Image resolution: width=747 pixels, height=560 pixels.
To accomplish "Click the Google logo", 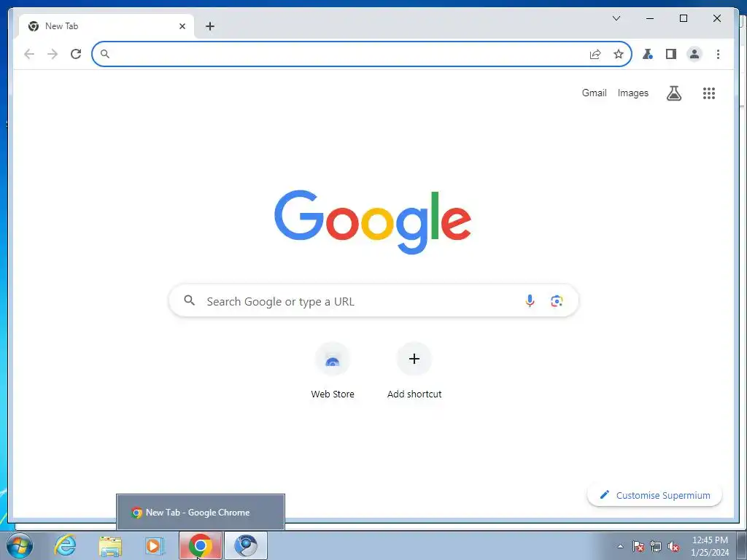I will pos(373,222).
